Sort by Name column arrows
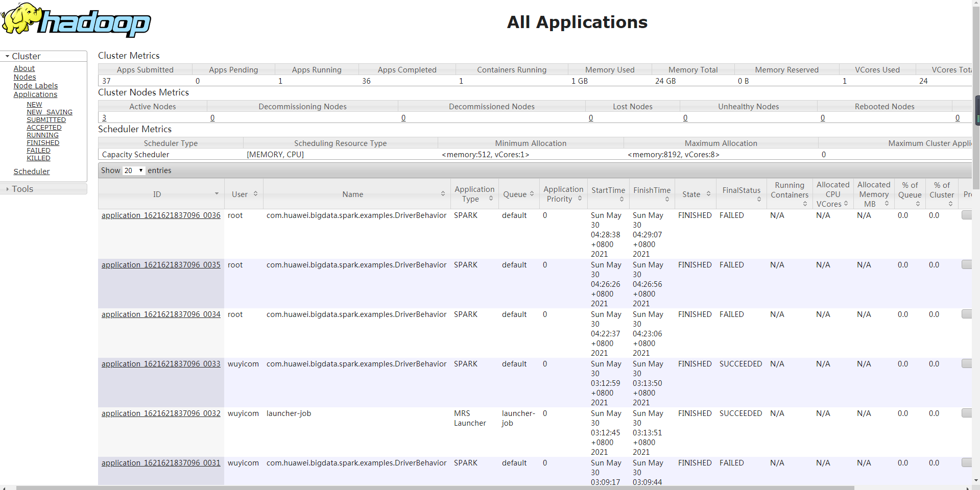The width and height of the screenshot is (980, 490). point(443,194)
